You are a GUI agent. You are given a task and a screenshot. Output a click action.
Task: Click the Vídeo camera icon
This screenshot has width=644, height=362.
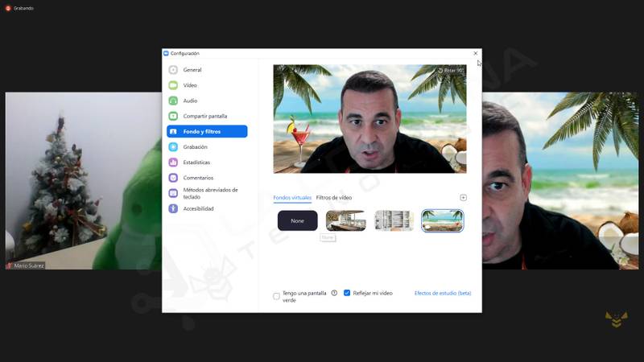[x=173, y=85]
